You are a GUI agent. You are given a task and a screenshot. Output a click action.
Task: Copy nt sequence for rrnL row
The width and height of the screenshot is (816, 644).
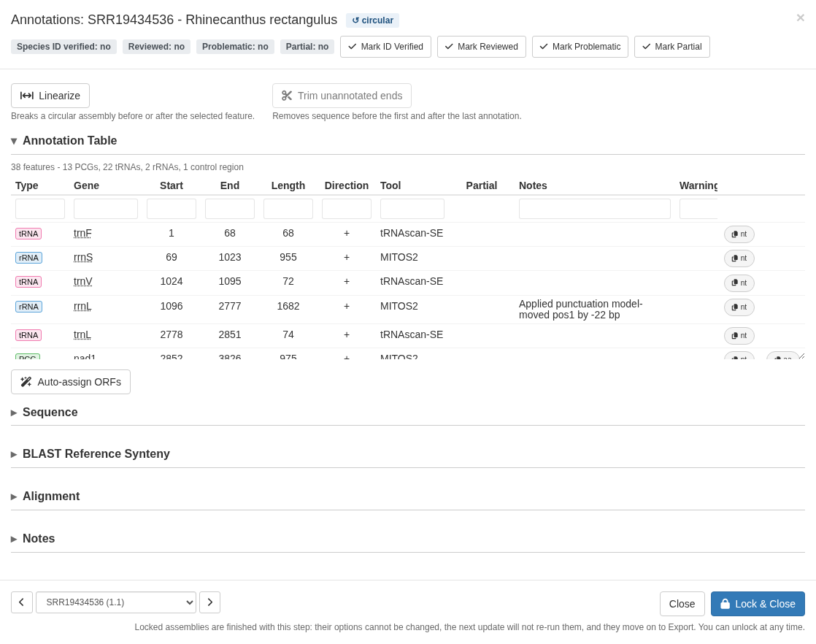point(739,307)
